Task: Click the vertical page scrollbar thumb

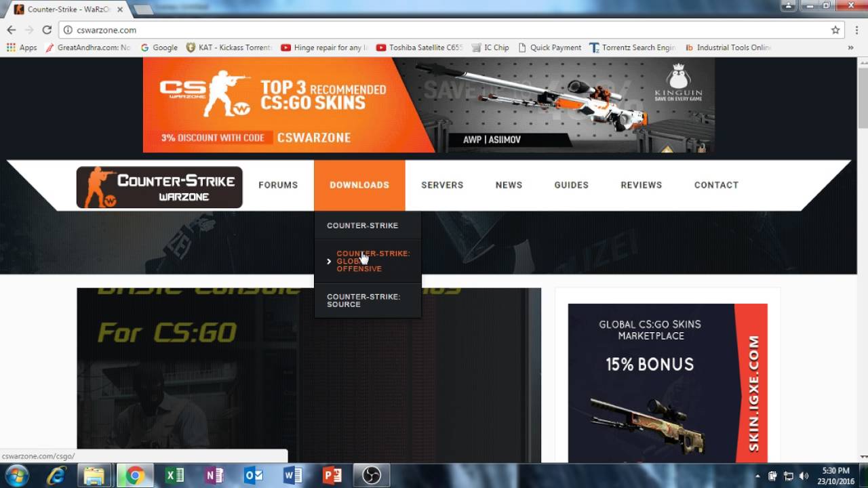Action: coord(863,98)
